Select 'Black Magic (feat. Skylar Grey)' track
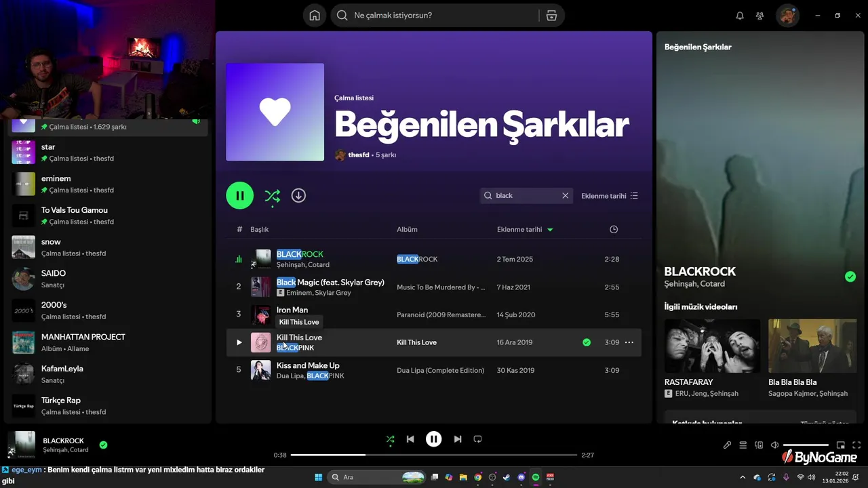This screenshot has height=488, width=868. tap(330, 282)
